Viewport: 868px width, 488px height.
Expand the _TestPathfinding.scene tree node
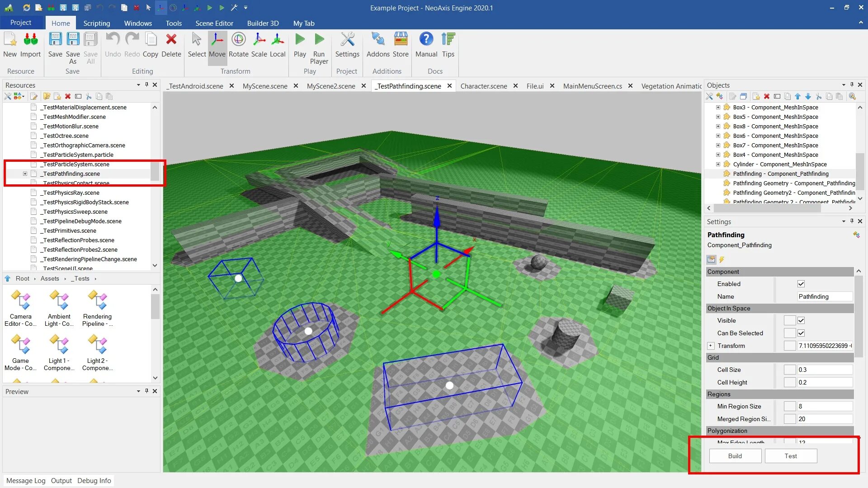(25, 174)
